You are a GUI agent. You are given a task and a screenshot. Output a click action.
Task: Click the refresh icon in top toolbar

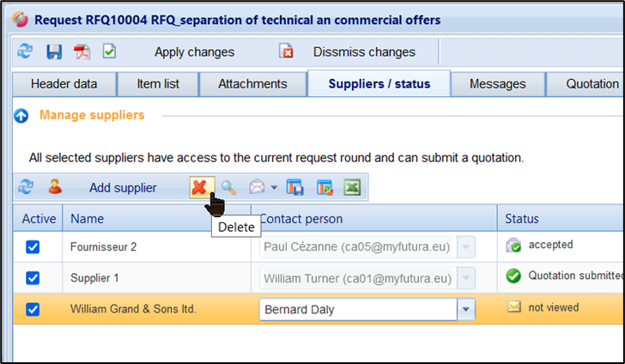[26, 52]
